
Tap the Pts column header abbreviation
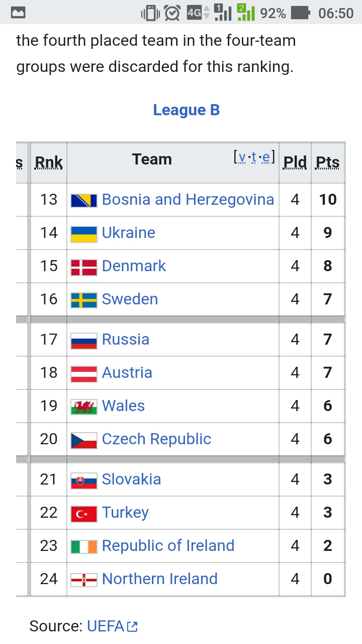(328, 163)
